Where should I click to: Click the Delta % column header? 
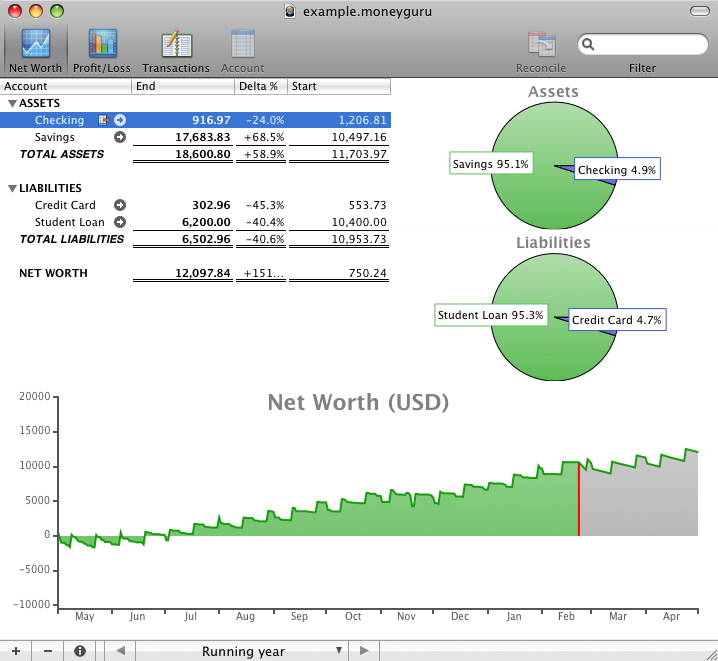click(x=261, y=86)
